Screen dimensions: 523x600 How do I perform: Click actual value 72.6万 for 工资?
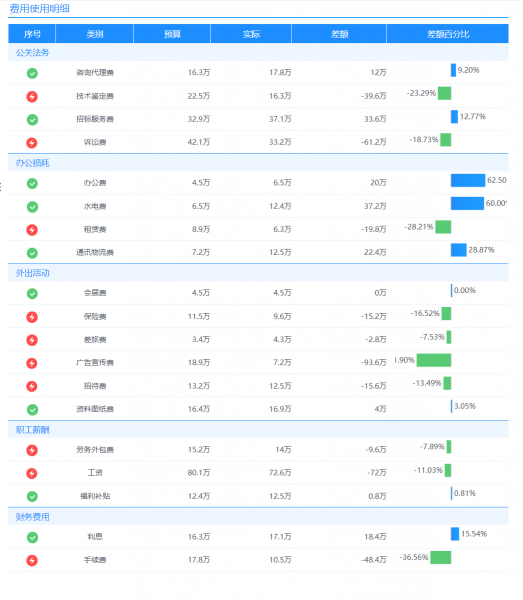point(280,473)
